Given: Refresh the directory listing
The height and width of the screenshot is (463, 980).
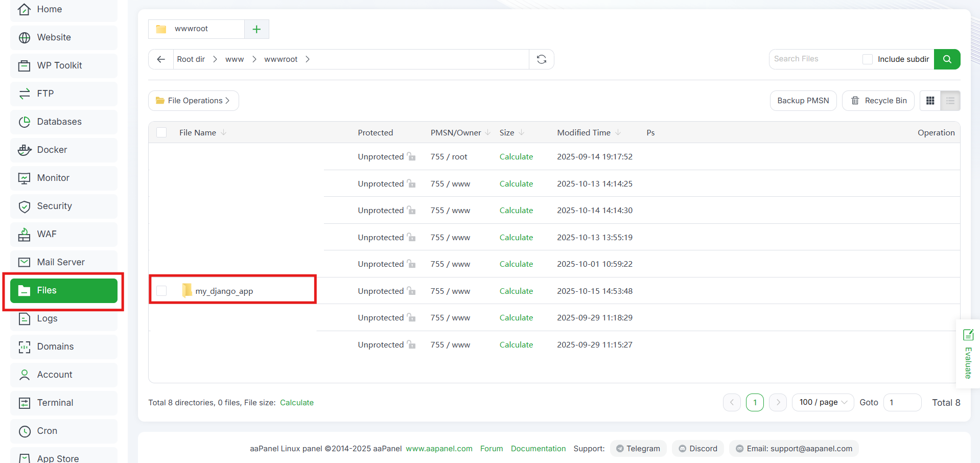Looking at the screenshot, I should [x=542, y=59].
